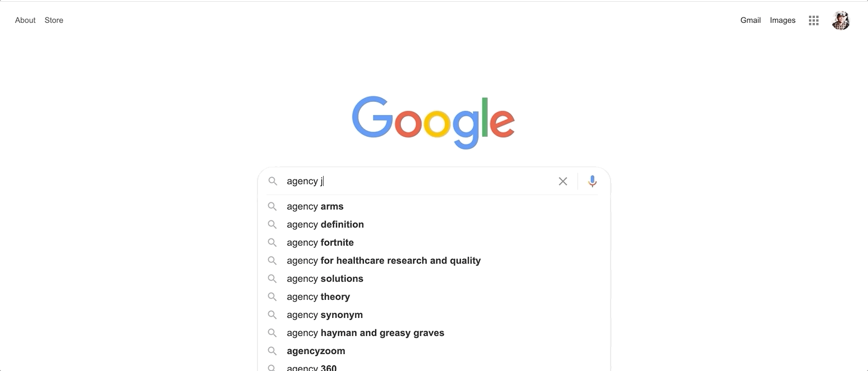Click the search icon beside "agencyzoom"
The image size is (868, 371).
coord(272,351)
